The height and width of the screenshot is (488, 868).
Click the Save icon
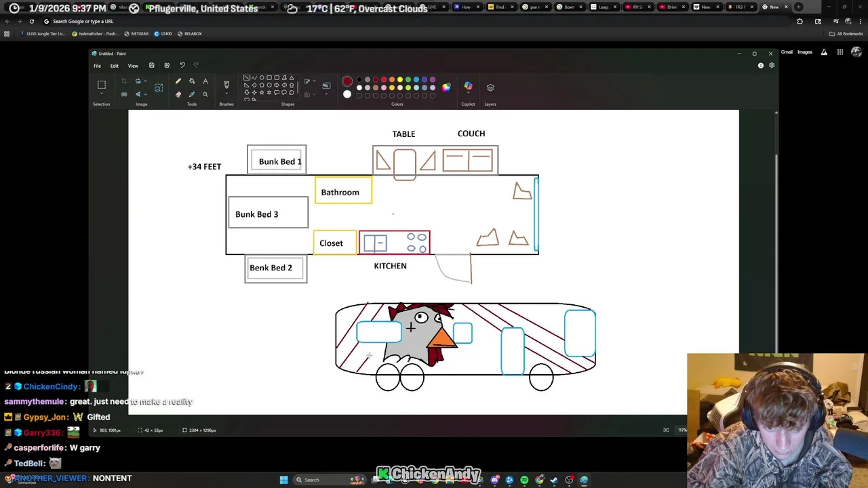pos(151,65)
